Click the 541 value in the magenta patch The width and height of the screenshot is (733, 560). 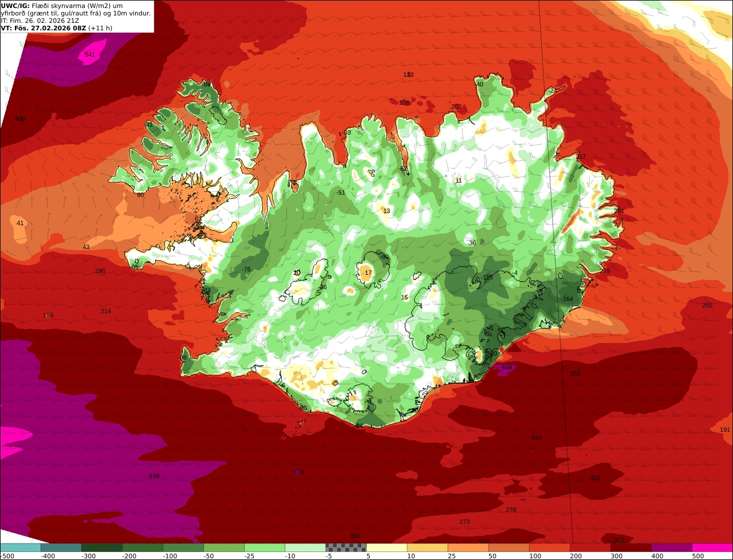pyautogui.click(x=89, y=54)
